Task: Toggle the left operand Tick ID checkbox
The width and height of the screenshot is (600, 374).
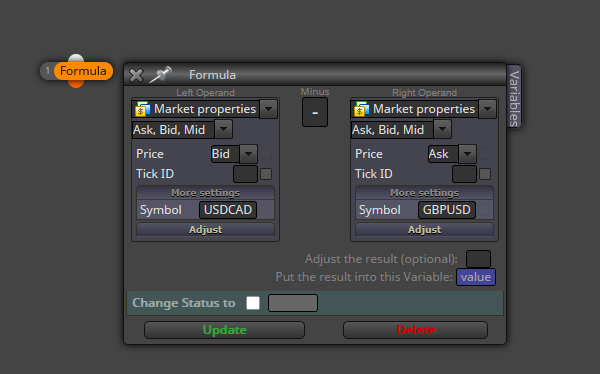Action: (x=266, y=174)
